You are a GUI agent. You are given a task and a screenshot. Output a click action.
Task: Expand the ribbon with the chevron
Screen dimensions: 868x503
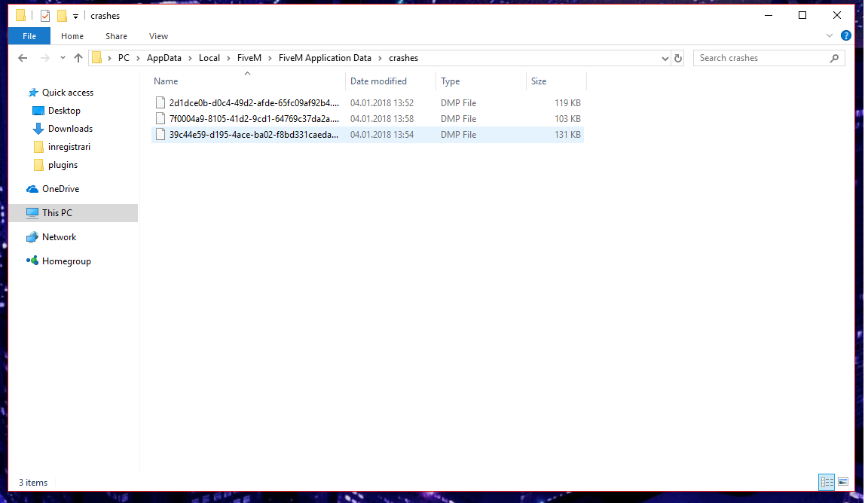point(830,36)
